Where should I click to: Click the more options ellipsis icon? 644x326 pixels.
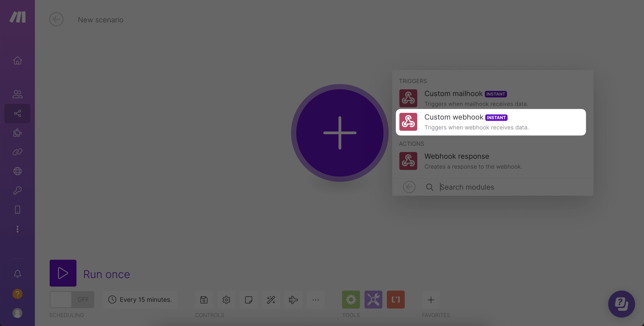coord(316,299)
